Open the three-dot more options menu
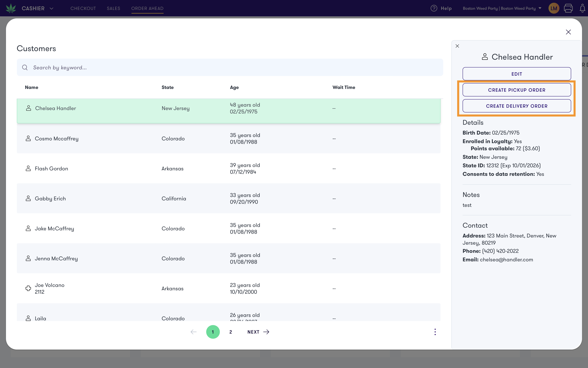588x368 pixels. (435, 332)
